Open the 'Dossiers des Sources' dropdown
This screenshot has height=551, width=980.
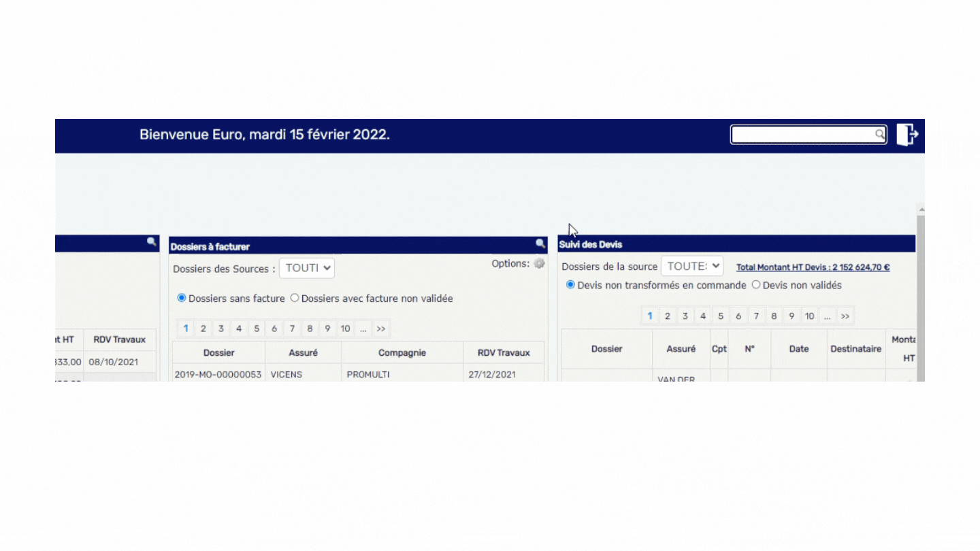coord(307,268)
